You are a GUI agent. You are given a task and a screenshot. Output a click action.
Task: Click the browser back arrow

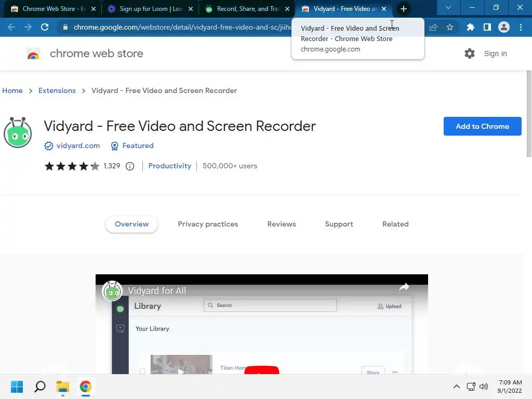(x=11, y=27)
